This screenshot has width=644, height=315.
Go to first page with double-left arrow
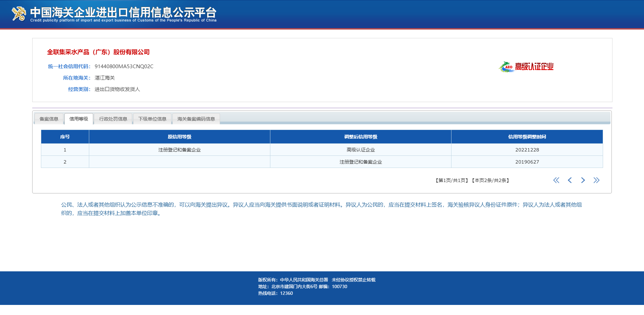[x=556, y=180]
